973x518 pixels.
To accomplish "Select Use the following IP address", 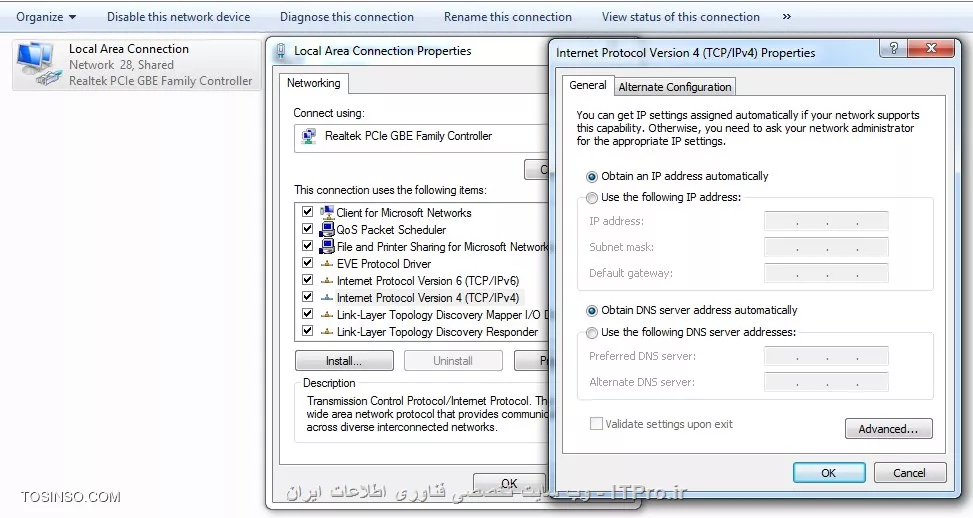I will (x=592, y=198).
